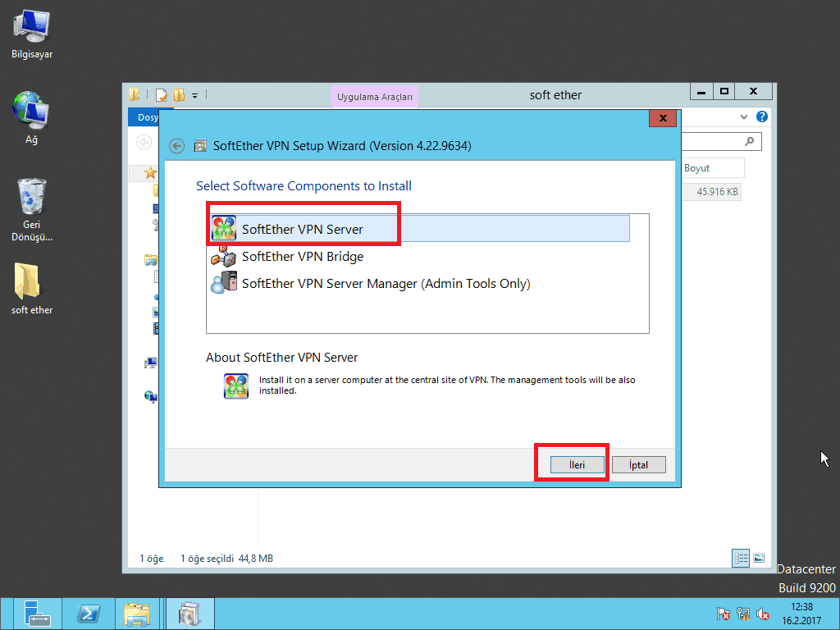Click the computer icon in navigation pane

(x=151, y=363)
